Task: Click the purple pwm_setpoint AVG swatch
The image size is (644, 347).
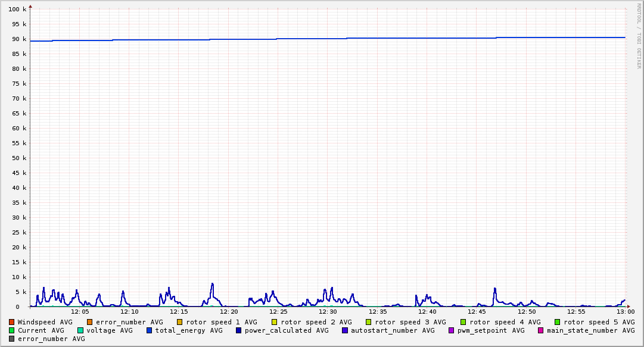Action: pos(451,330)
